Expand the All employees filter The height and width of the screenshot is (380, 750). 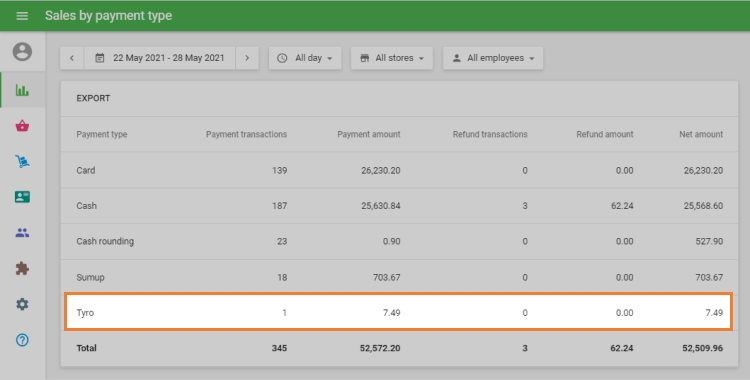[493, 58]
